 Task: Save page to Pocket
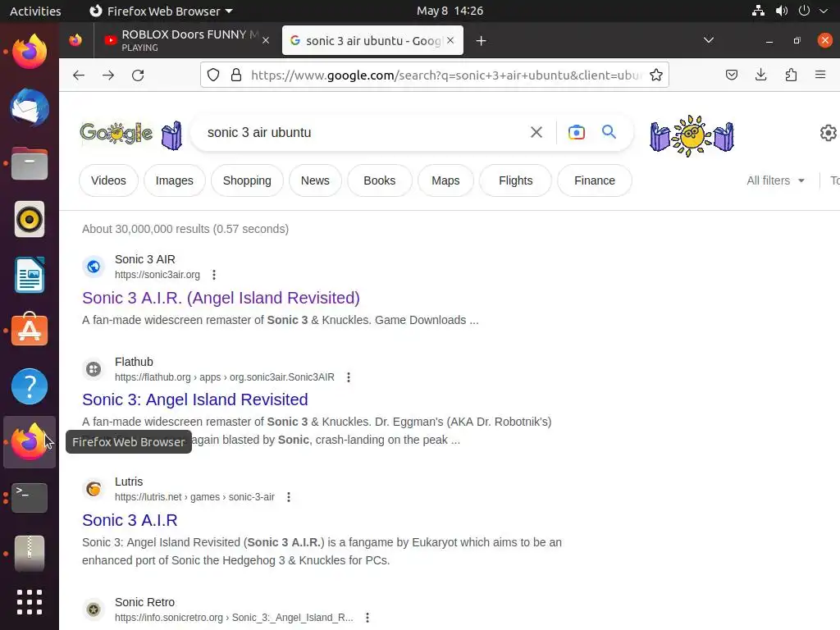pyautogui.click(x=731, y=75)
